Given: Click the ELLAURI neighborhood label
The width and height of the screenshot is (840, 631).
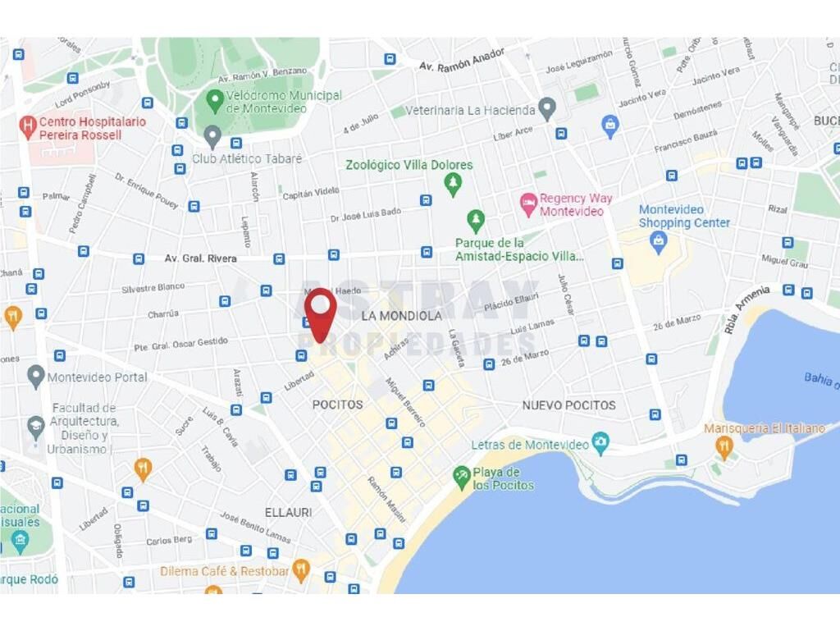Looking at the screenshot, I should pyautogui.click(x=288, y=513).
